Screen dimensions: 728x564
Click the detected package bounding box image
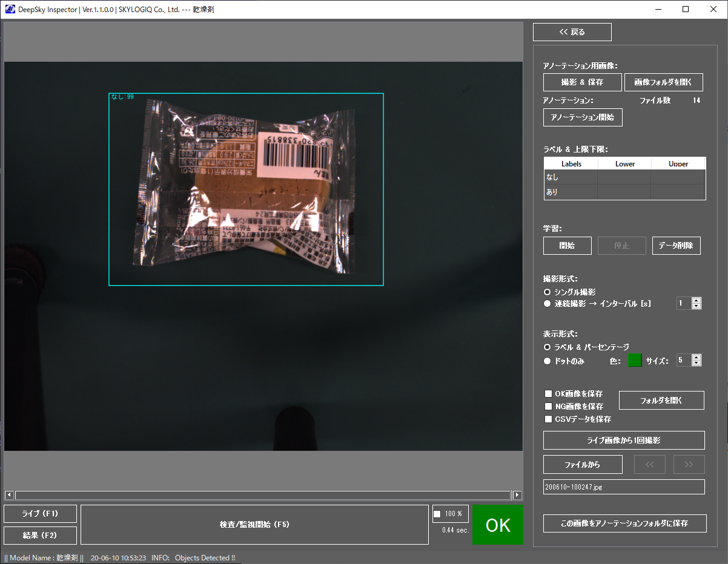pos(246,189)
